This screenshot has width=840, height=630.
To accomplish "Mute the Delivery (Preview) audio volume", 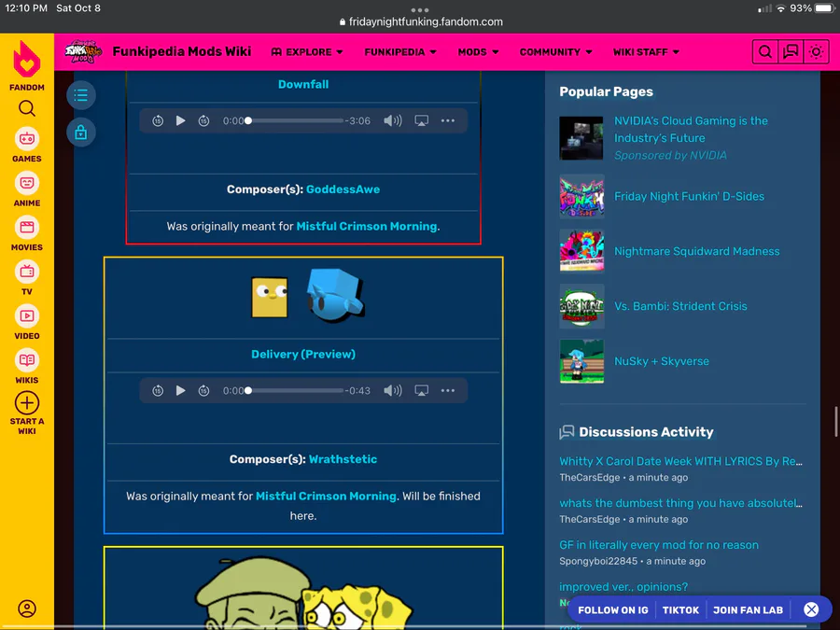I will [393, 390].
